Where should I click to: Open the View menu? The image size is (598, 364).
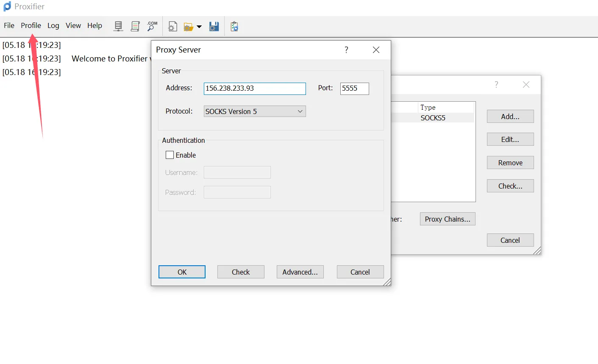(73, 25)
